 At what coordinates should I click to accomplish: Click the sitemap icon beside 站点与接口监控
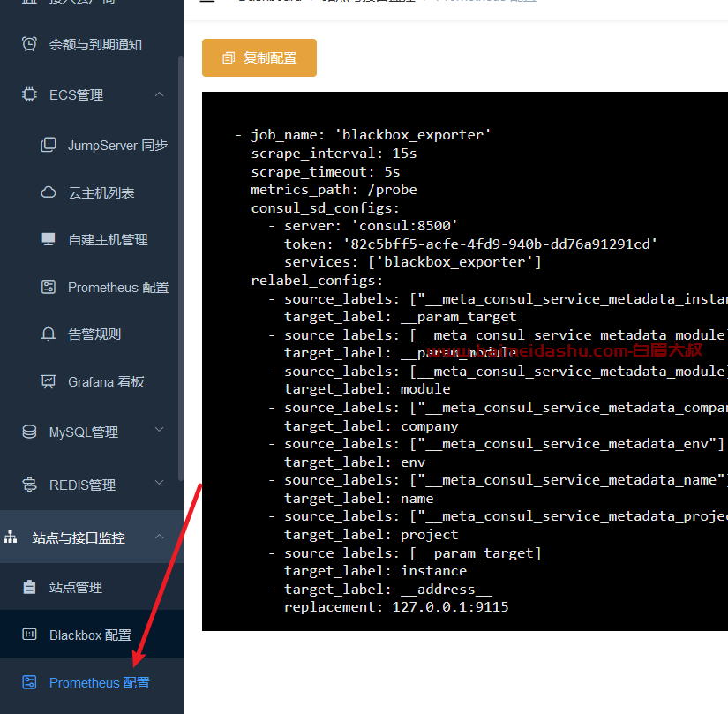[11, 537]
